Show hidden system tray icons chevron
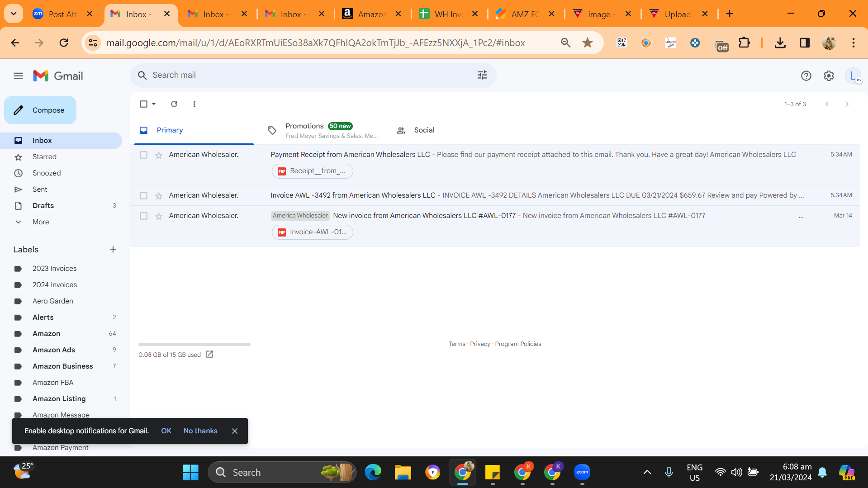Image resolution: width=868 pixels, height=488 pixels. click(x=647, y=473)
